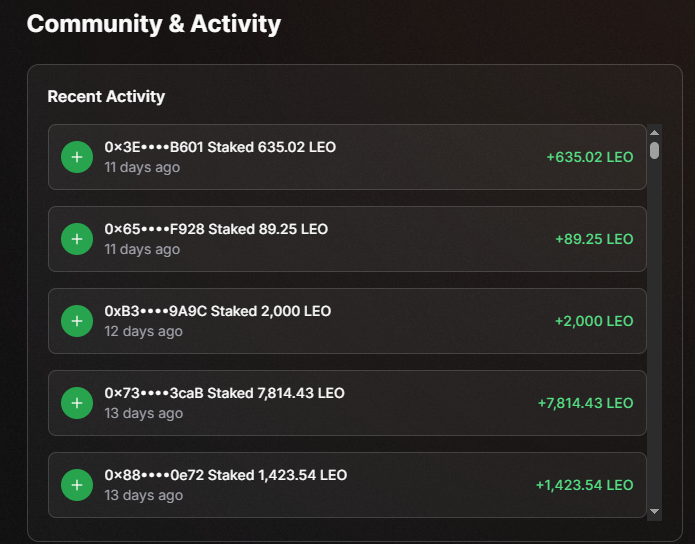Open the 0x88••••0e72 Staked 1,423.54 LEO entry
Image resolution: width=695 pixels, height=544 pixels.
pos(226,476)
